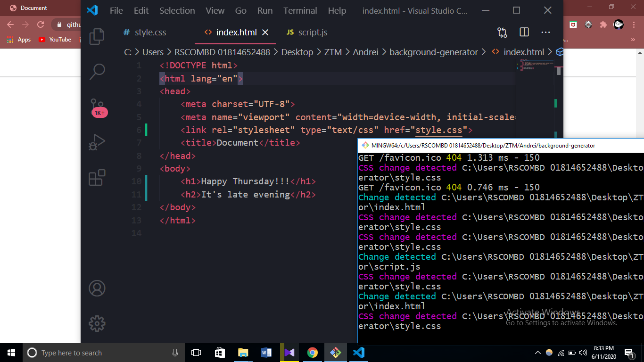
Task: Click the McAfee extension icon in Chrome
Action: coord(573,25)
